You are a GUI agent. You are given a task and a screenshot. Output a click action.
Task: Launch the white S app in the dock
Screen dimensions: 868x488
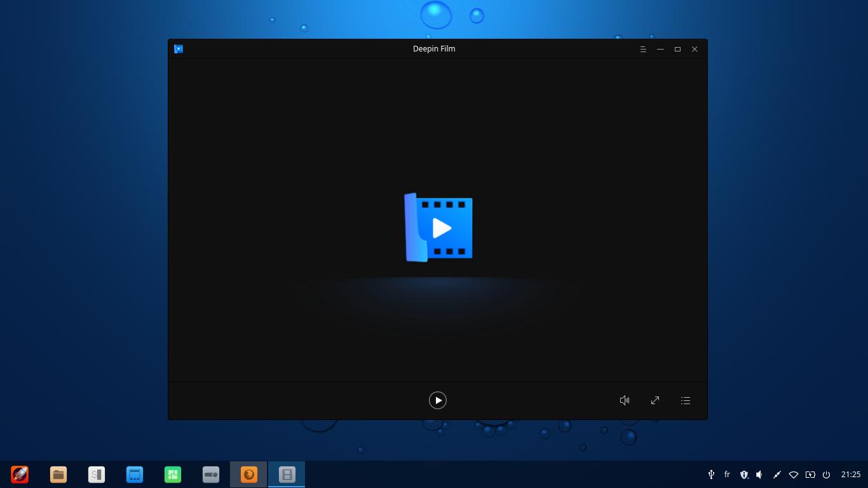(x=97, y=475)
